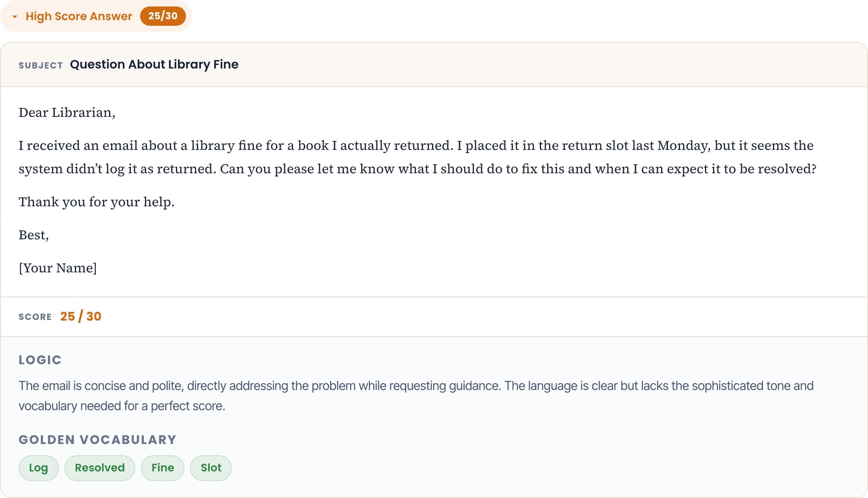Click the 25 / 30 score value

click(x=81, y=316)
